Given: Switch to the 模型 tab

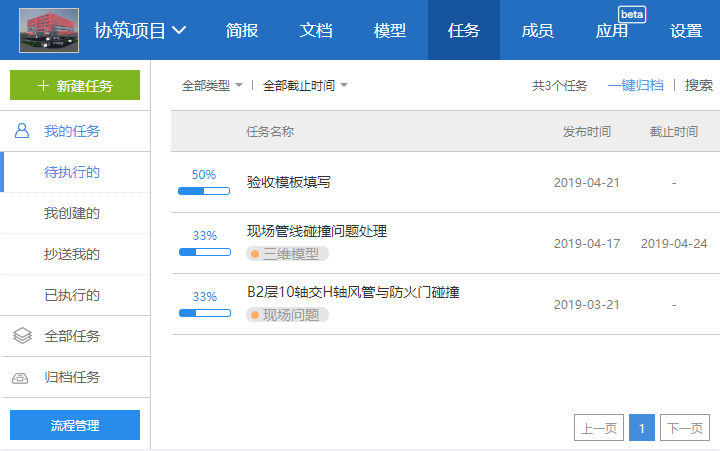Looking at the screenshot, I should tap(389, 31).
